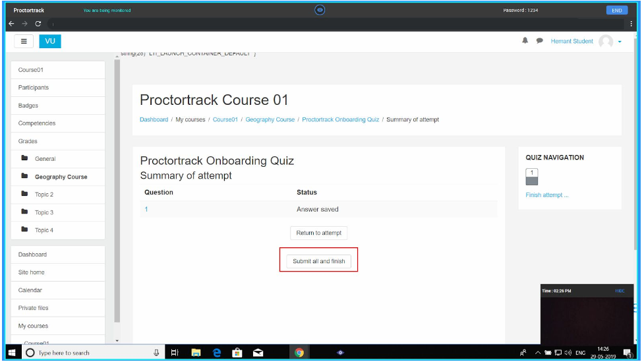644x364 pixels.
Task: Click sidebar scrollbar down arrow
Action: click(x=117, y=340)
